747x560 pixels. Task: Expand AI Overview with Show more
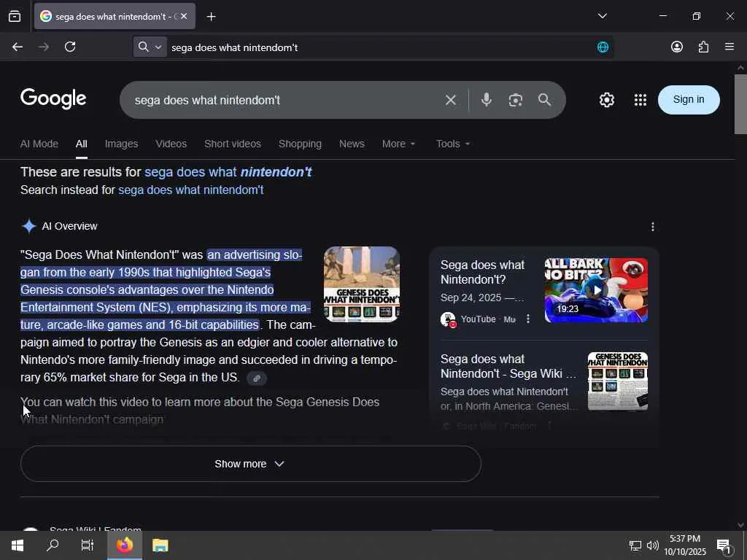coord(251,464)
